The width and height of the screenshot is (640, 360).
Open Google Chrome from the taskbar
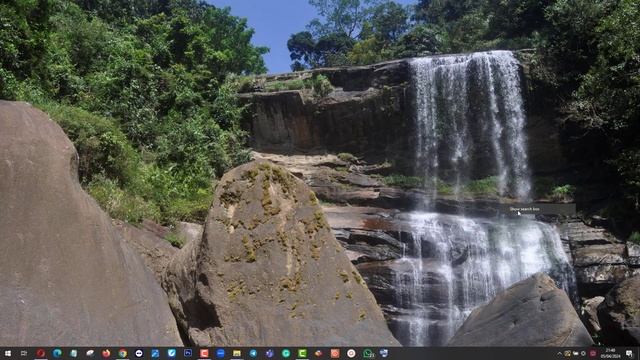pyautogui.click(x=122, y=353)
